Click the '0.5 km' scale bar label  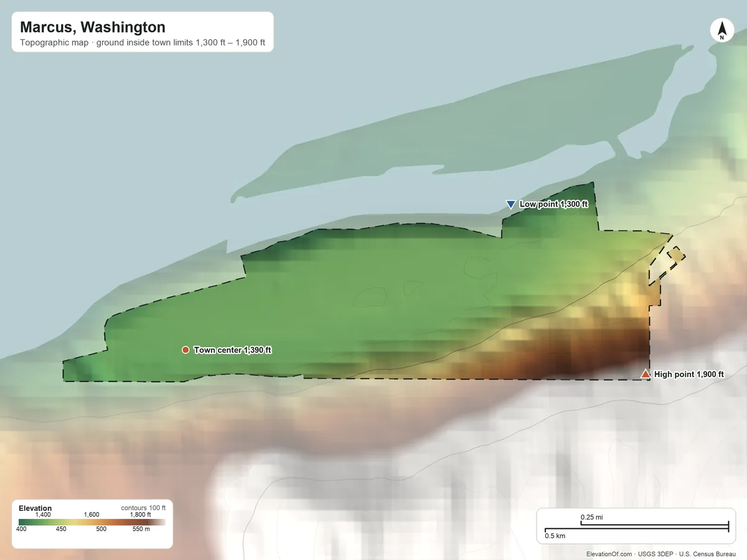click(x=555, y=536)
